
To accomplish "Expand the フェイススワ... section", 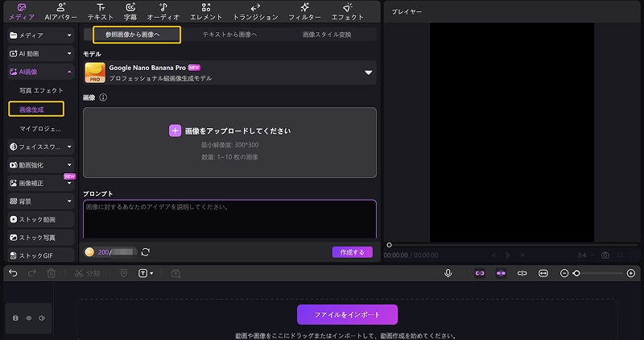I will 41,147.
